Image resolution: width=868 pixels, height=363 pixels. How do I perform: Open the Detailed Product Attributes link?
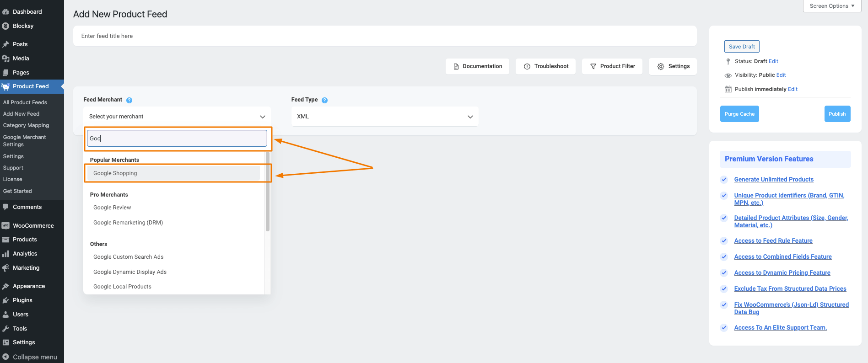tap(791, 222)
